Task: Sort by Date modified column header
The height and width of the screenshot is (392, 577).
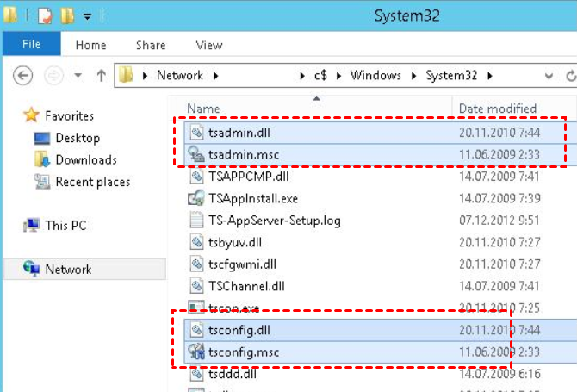Action: point(498,109)
